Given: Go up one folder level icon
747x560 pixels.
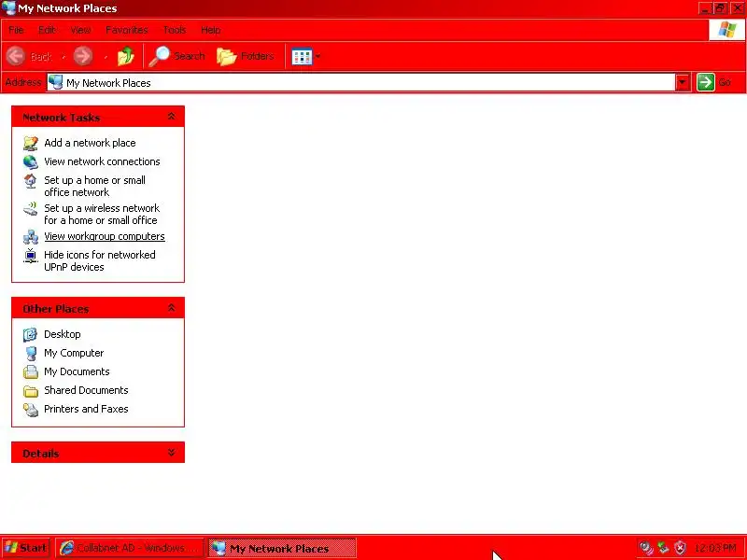Looking at the screenshot, I should pyautogui.click(x=126, y=56).
